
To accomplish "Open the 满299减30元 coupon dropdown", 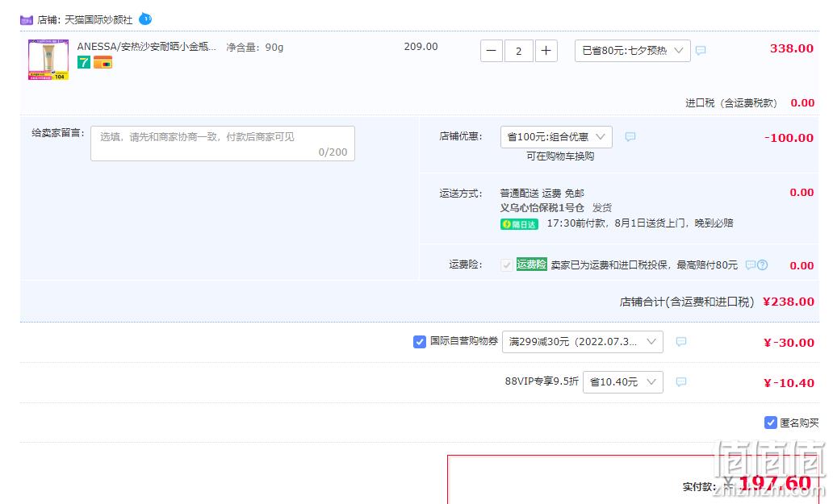I will click(x=582, y=342).
